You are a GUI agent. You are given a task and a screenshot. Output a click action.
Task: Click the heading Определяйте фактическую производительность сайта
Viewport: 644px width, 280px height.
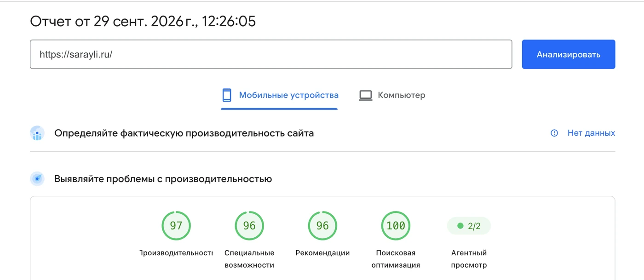tap(184, 133)
